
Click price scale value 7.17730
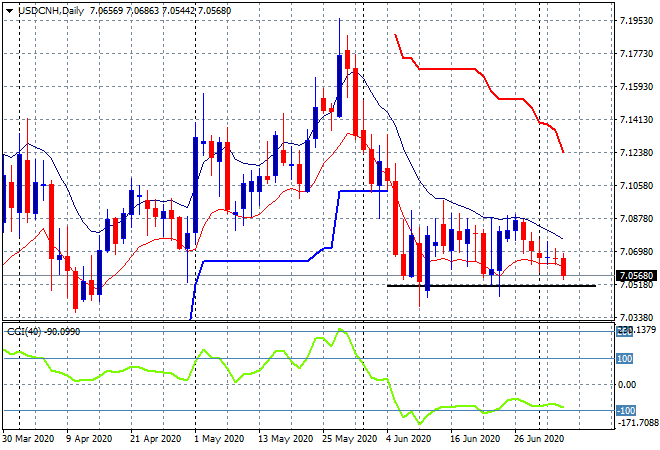point(636,53)
